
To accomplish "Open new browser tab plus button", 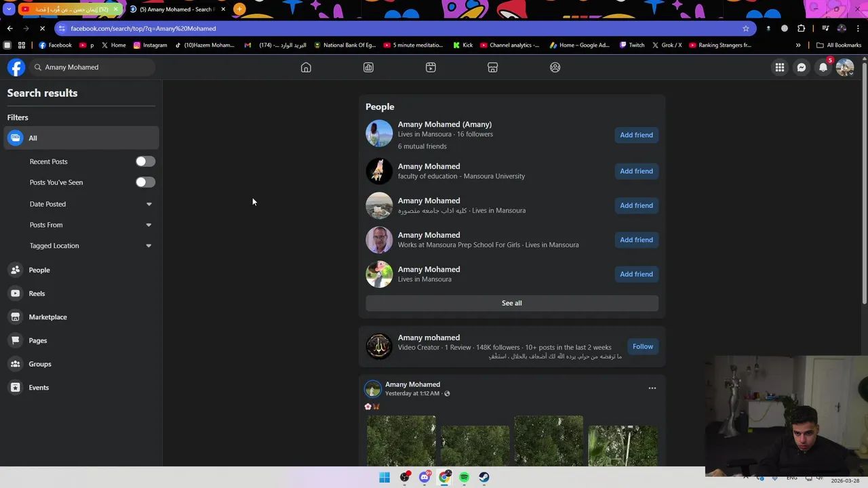I will pos(239,9).
